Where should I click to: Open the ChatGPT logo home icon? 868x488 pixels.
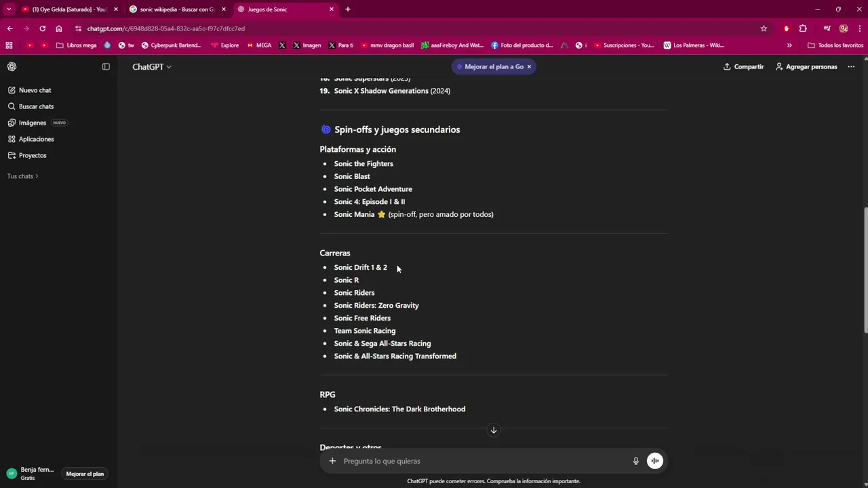(x=12, y=66)
